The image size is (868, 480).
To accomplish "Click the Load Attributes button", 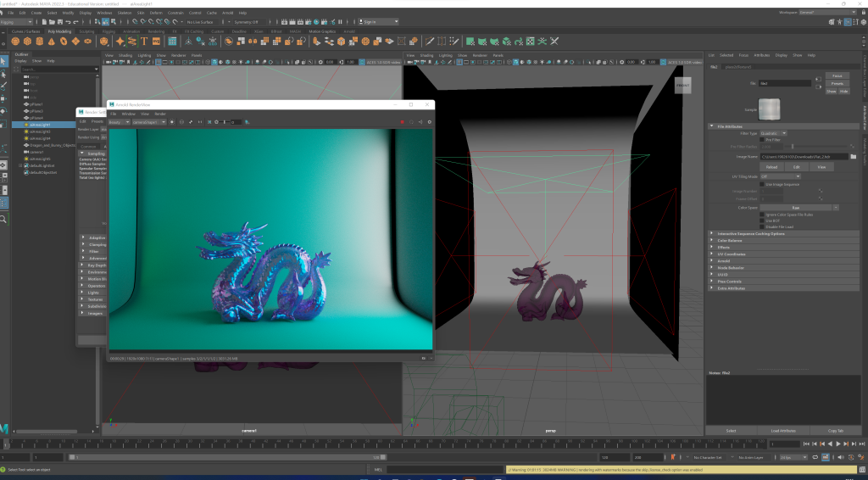I will pos(782,431).
